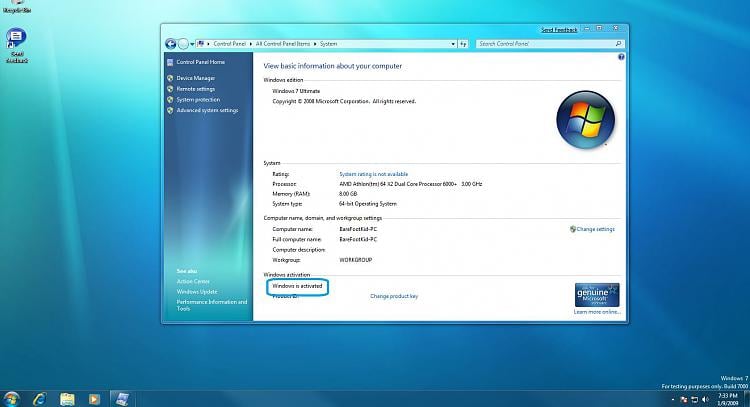This screenshot has height=407, width=750.
Task: Open Windows Explorer folder icon on taskbar
Action: (67, 399)
